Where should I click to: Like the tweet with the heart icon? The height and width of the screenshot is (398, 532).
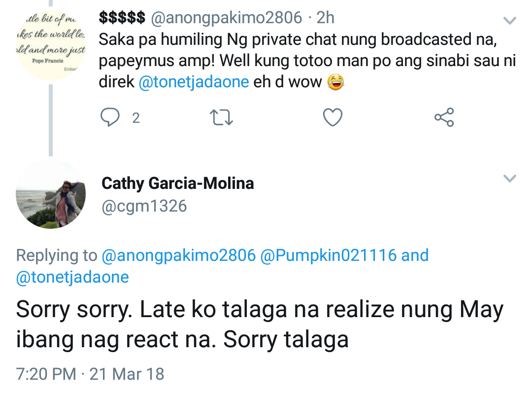click(332, 118)
